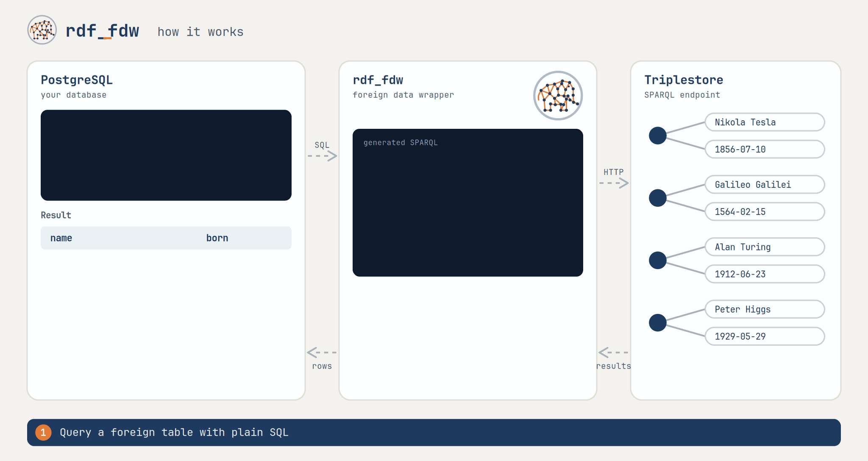Click the Peter Higgs label pill
This screenshot has width=868, height=461.
click(x=765, y=309)
